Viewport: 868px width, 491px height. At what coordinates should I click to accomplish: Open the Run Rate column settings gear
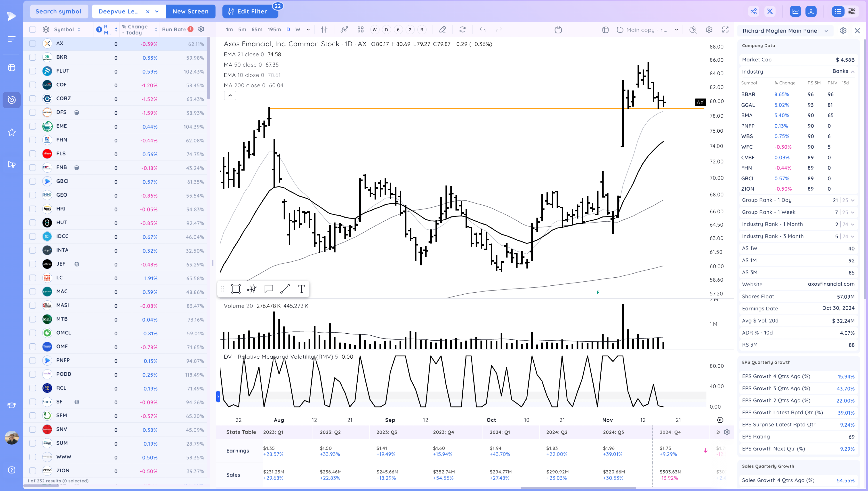tap(201, 29)
